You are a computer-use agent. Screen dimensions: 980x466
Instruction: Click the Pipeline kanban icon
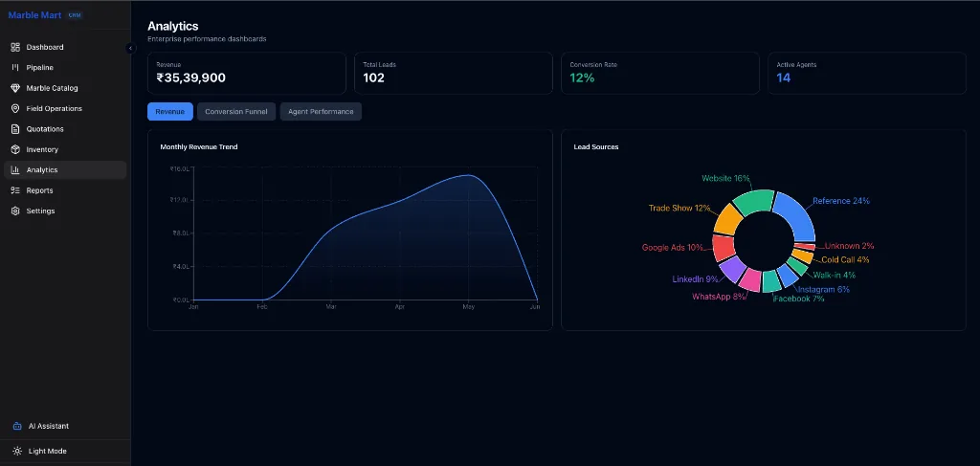point(15,68)
